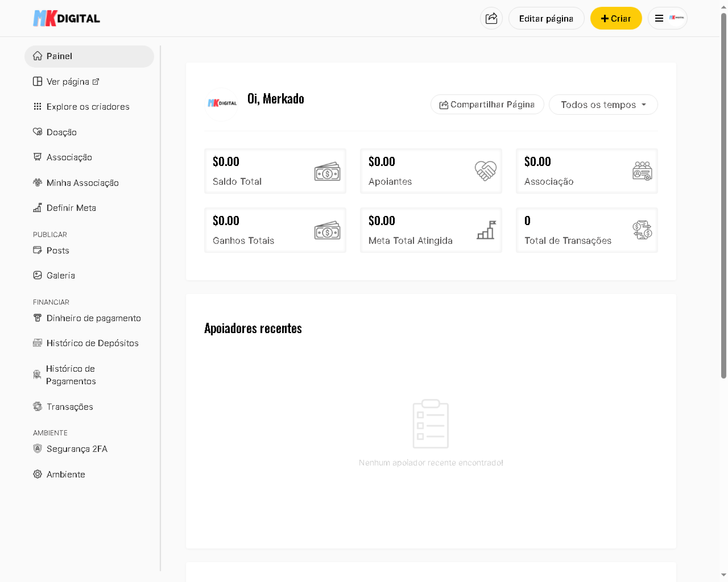Click the yellow Criar button
This screenshot has width=728, height=582.
point(616,18)
